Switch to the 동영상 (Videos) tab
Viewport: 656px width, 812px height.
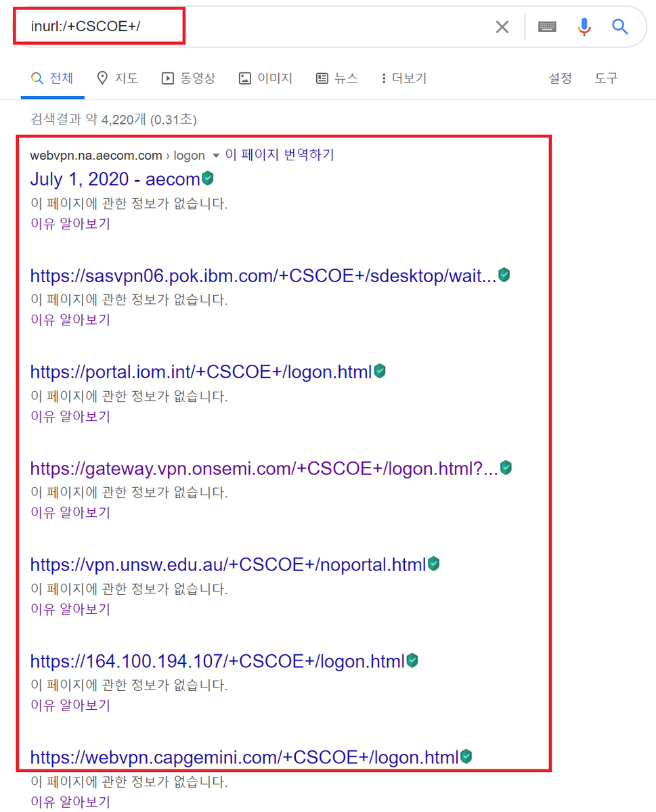click(188, 78)
